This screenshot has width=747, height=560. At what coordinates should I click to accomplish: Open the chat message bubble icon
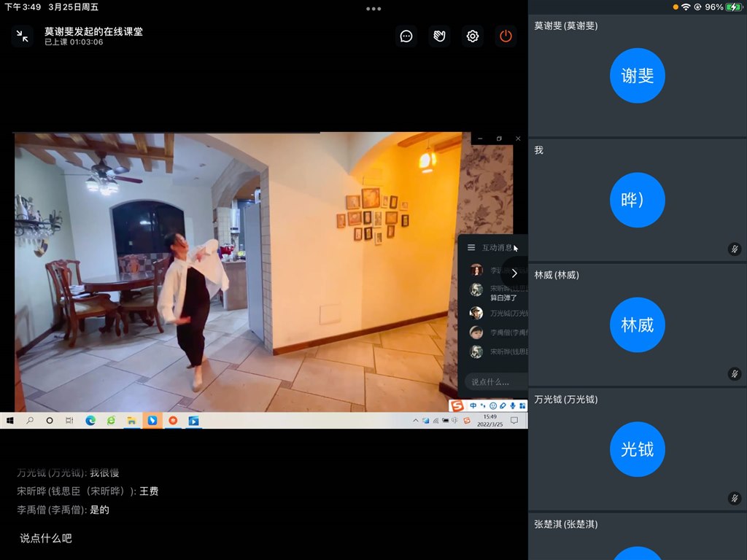(x=406, y=36)
